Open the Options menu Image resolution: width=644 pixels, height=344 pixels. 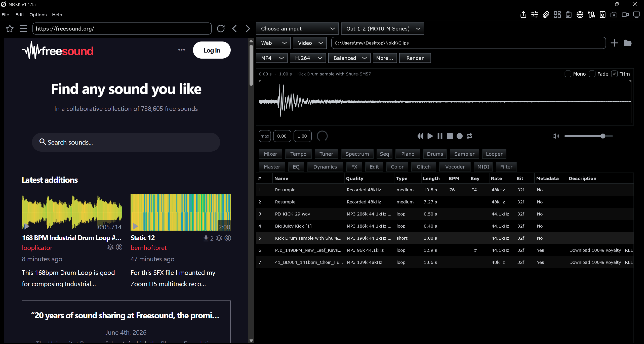(38, 15)
